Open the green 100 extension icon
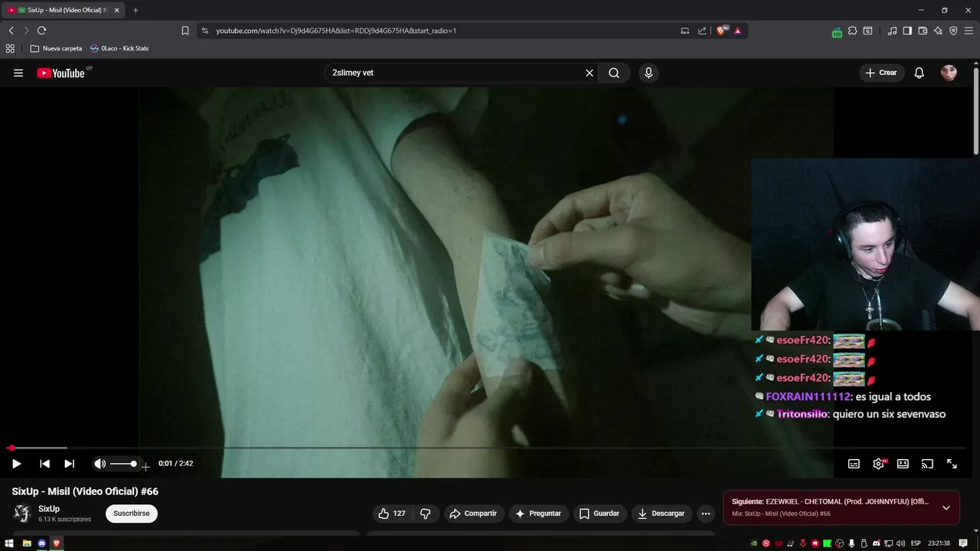980x551 pixels. pyautogui.click(x=837, y=31)
